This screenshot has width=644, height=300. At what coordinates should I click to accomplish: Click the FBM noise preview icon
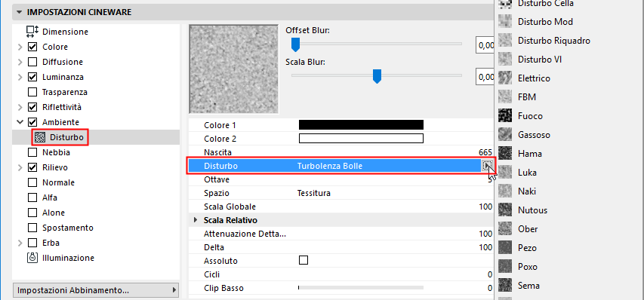click(505, 96)
